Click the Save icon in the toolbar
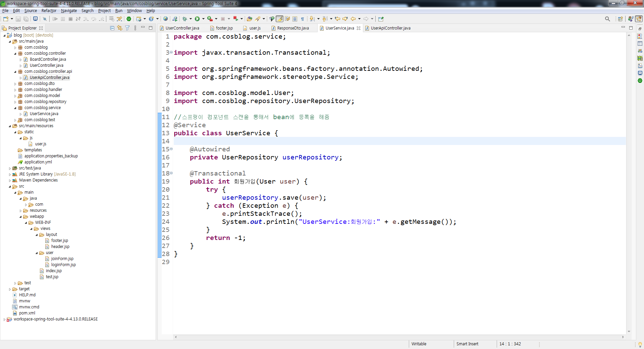This screenshot has width=644, height=349. coord(18,19)
